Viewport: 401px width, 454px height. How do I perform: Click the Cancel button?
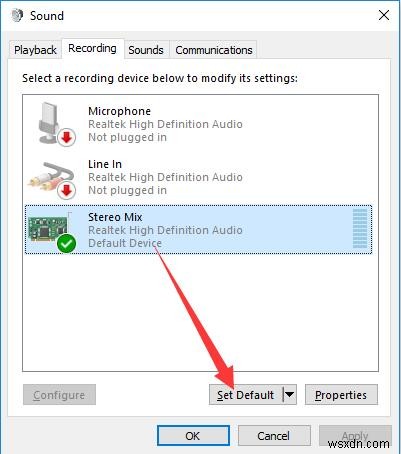click(274, 435)
